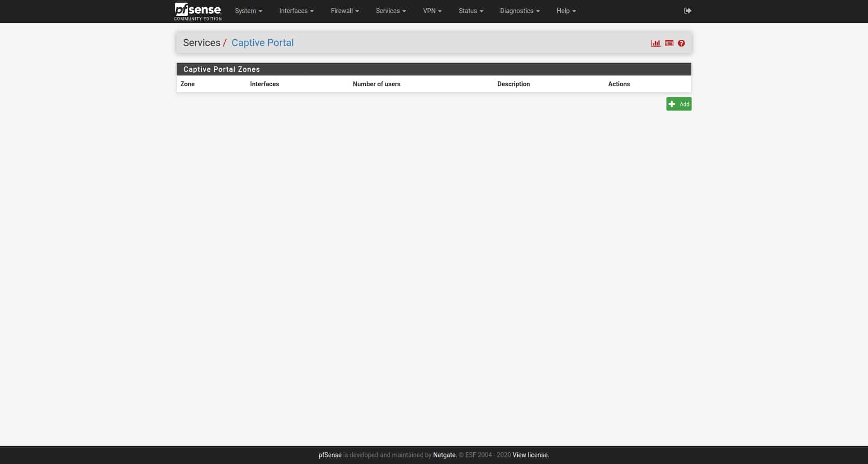Follow the Netgate link in footer
This screenshot has height=464, width=868.
[445, 455]
